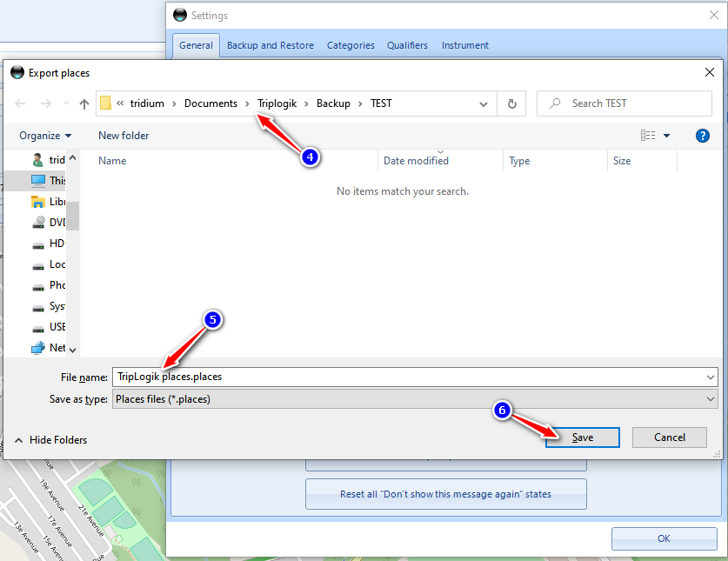Screen dimensions: 728x561
Task: Expand chevron after Documents in breadcrumb
Action: point(248,104)
